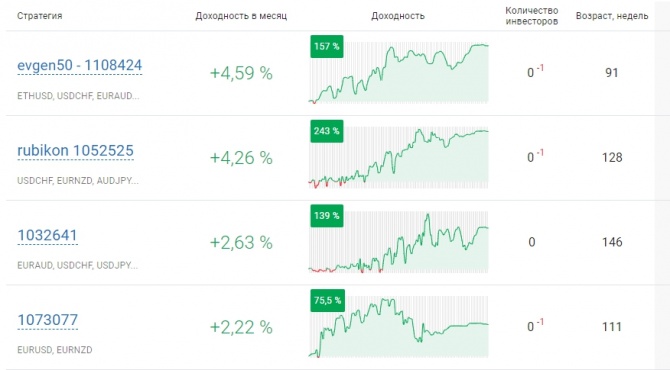Sort by Возраст, недель column header
670x370 pixels.
point(612,16)
